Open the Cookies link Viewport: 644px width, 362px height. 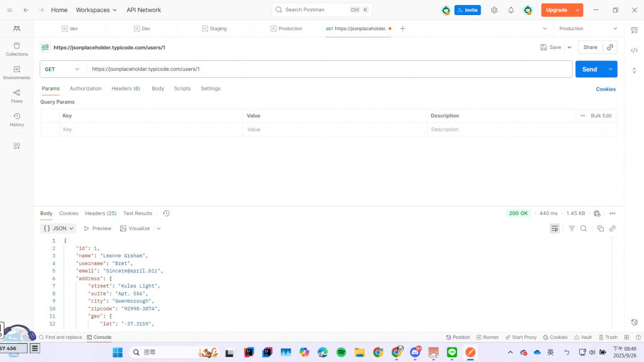click(606, 89)
